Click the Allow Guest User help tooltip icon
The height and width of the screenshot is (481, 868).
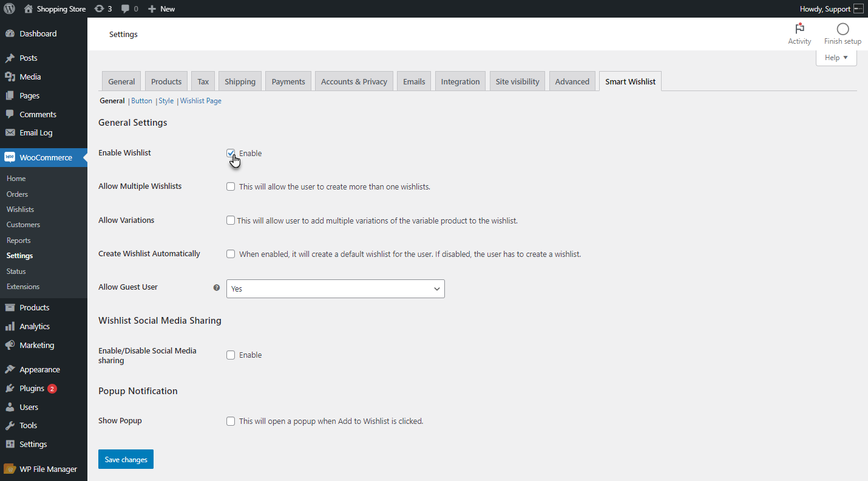coord(217,287)
